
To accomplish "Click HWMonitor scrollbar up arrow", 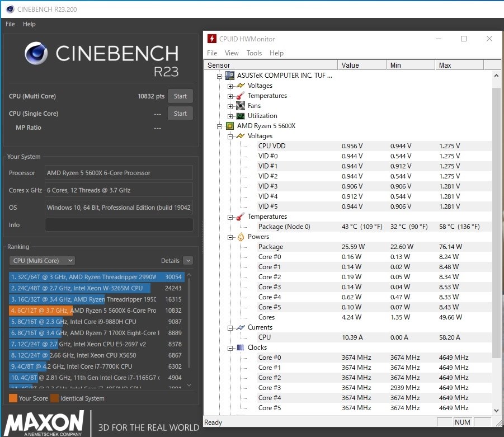I will coord(496,76).
